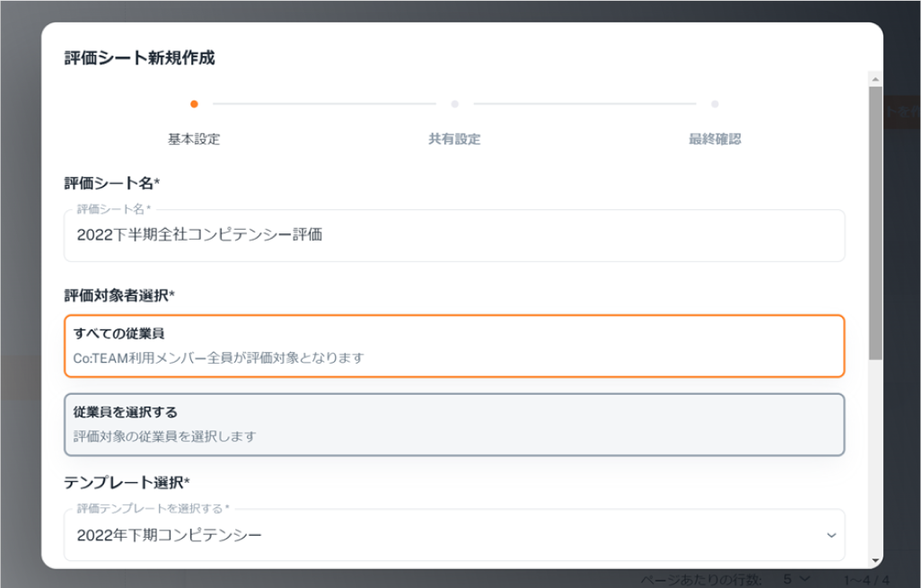This screenshot has width=921, height=588.
Task: Go to the 基本設定 step label
Action: click(194, 139)
